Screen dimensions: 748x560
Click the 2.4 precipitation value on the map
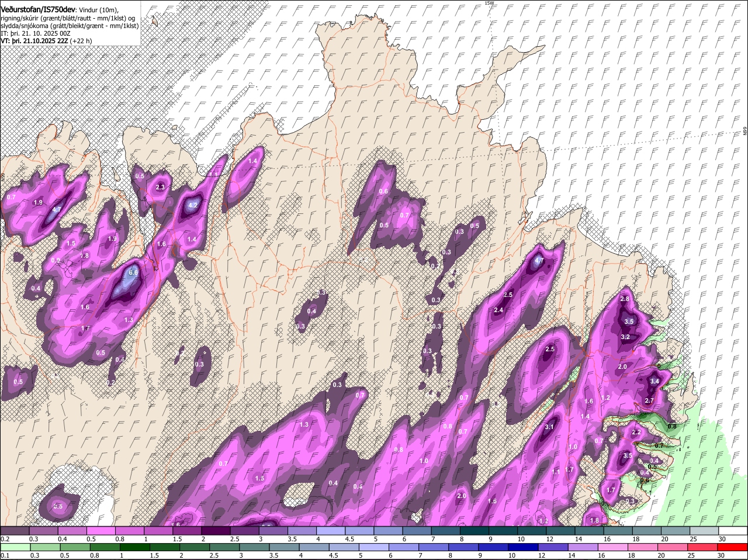pyautogui.click(x=498, y=310)
